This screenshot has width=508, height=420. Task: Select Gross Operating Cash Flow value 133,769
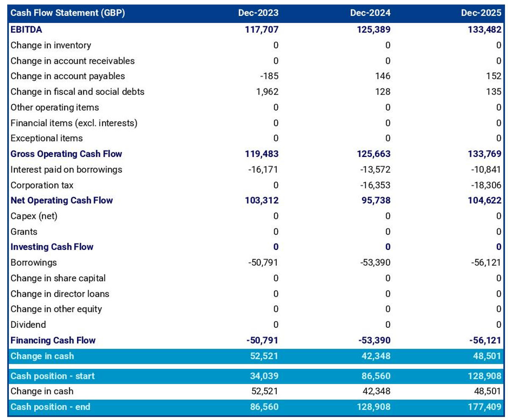pos(485,154)
